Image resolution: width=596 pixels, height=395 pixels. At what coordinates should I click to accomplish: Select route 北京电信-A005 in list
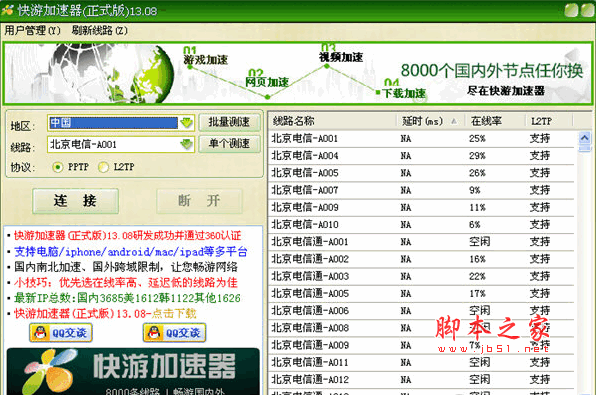coord(421,173)
